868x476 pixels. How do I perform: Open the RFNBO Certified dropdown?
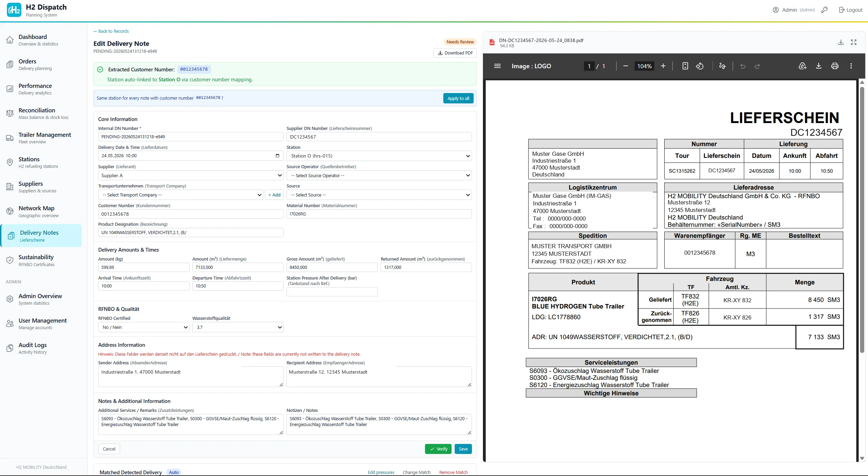coord(144,327)
